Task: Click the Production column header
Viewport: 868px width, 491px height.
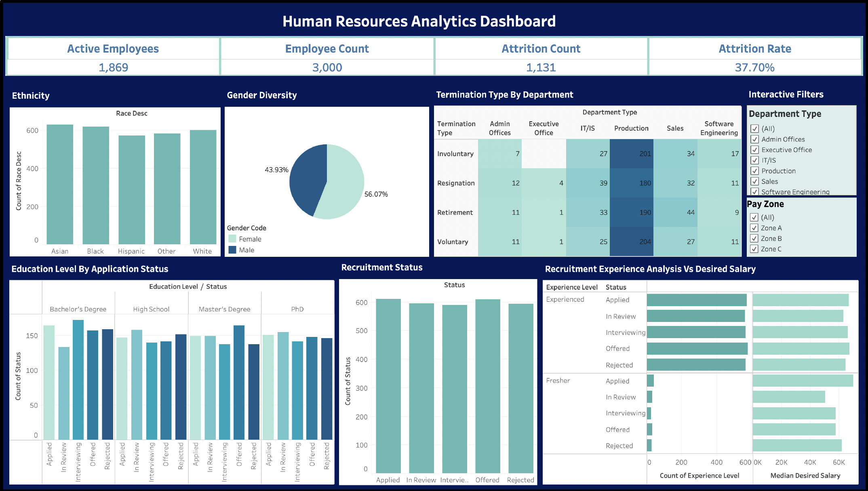Action: 631,128
